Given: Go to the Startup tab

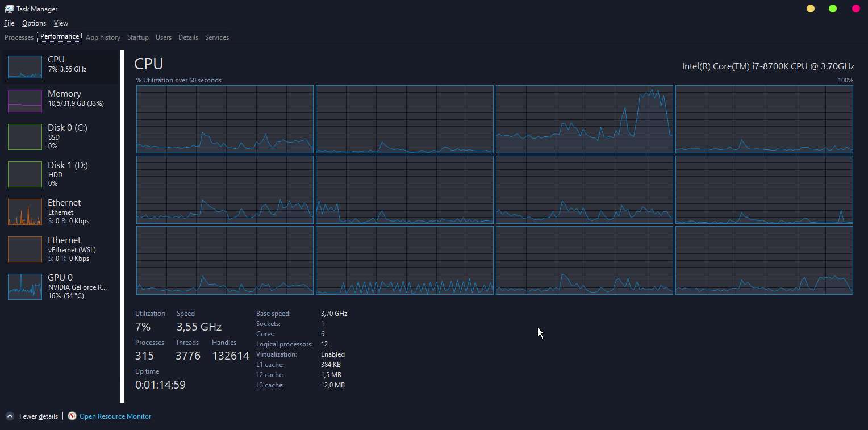Looking at the screenshot, I should click(137, 37).
